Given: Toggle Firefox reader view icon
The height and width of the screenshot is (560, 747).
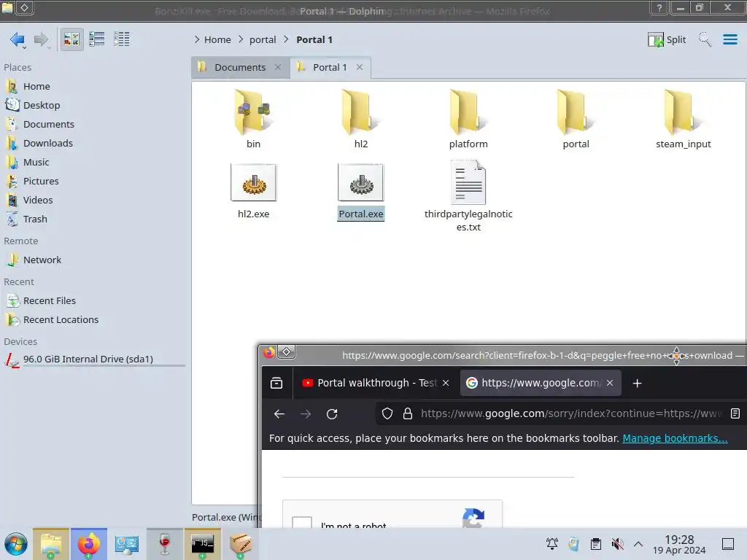Looking at the screenshot, I should [x=735, y=414].
